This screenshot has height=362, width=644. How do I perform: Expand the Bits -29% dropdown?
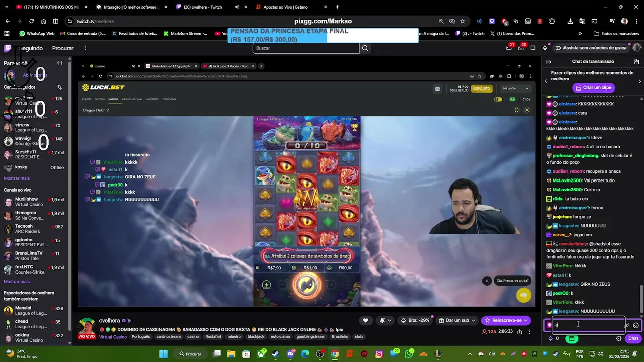click(416, 320)
